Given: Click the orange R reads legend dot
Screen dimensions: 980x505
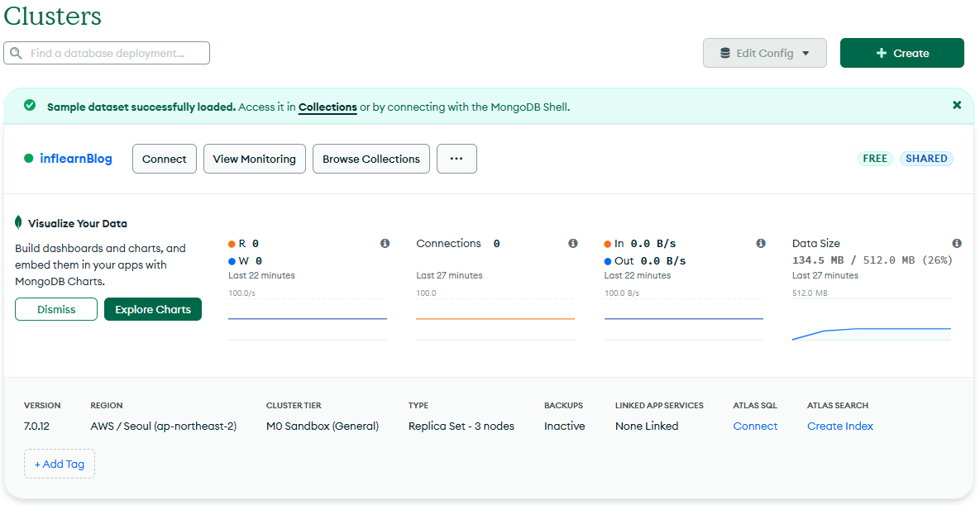Looking at the screenshot, I should pos(232,244).
